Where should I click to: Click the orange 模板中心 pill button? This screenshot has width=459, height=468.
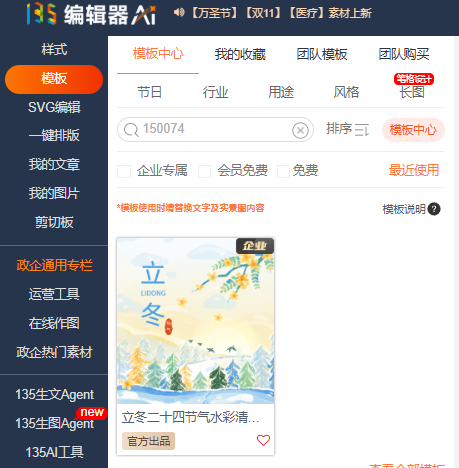pos(413,130)
